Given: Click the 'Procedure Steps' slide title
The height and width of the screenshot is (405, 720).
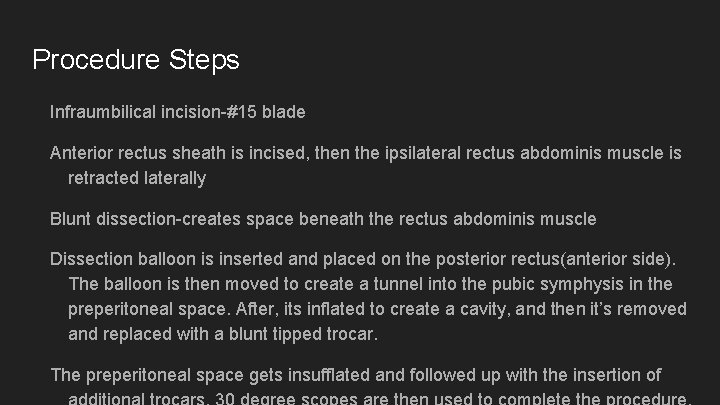Looking at the screenshot, I should [x=136, y=60].
